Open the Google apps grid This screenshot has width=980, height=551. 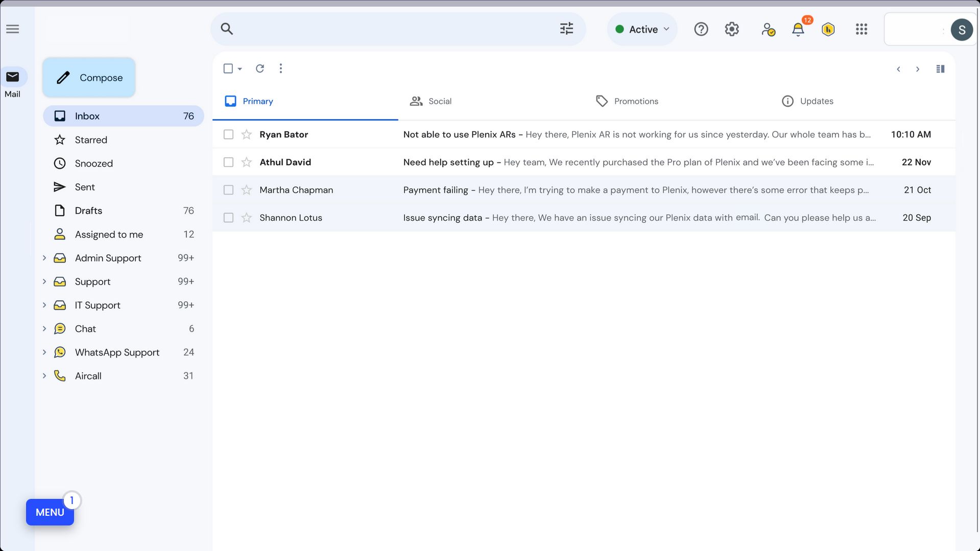861,29
